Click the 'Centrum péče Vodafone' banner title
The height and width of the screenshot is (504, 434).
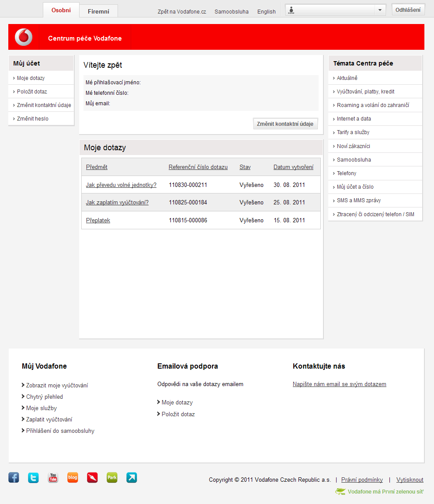85,38
